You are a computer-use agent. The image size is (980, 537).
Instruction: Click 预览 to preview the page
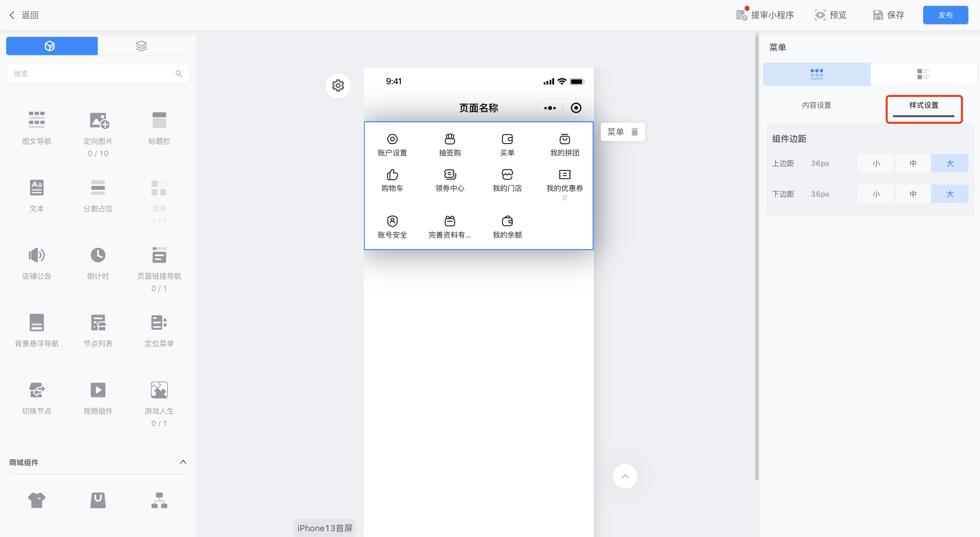click(x=831, y=15)
